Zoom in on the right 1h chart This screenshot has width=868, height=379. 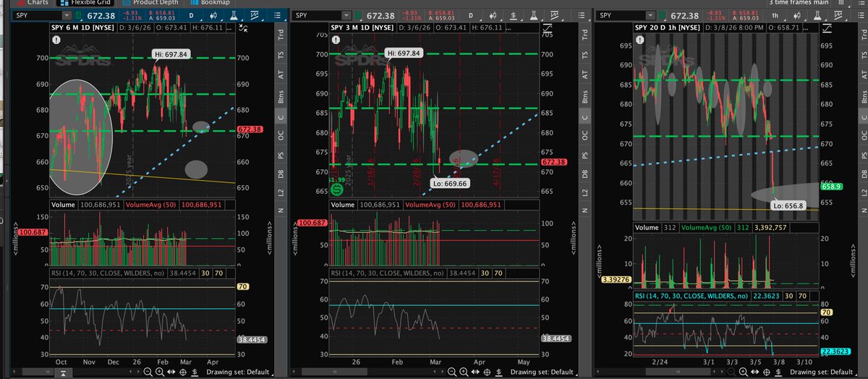(744, 372)
